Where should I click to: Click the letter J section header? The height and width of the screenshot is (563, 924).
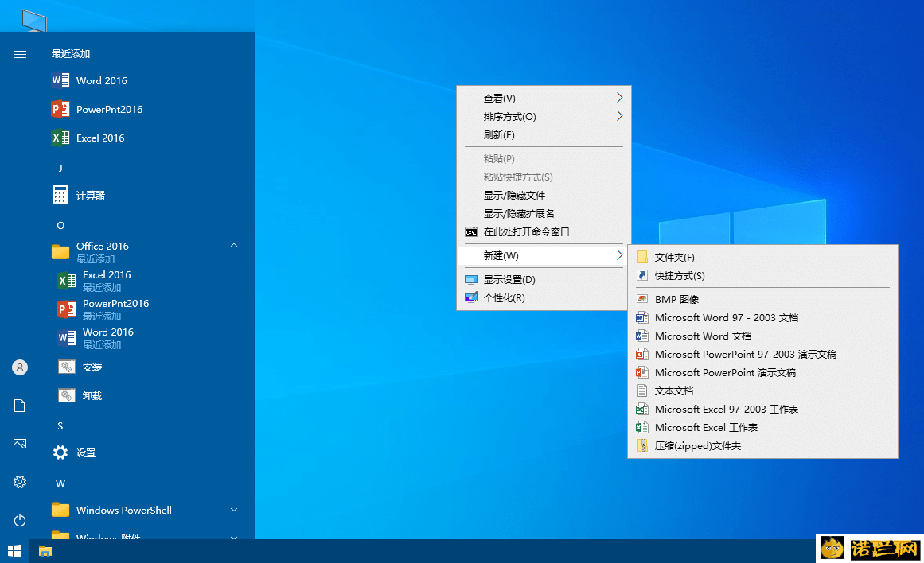pyautogui.click(x=60, y=169)
